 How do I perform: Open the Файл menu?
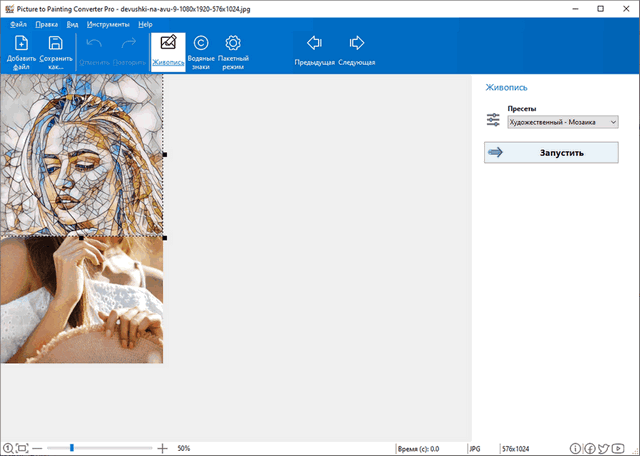(x=19, y=22)
